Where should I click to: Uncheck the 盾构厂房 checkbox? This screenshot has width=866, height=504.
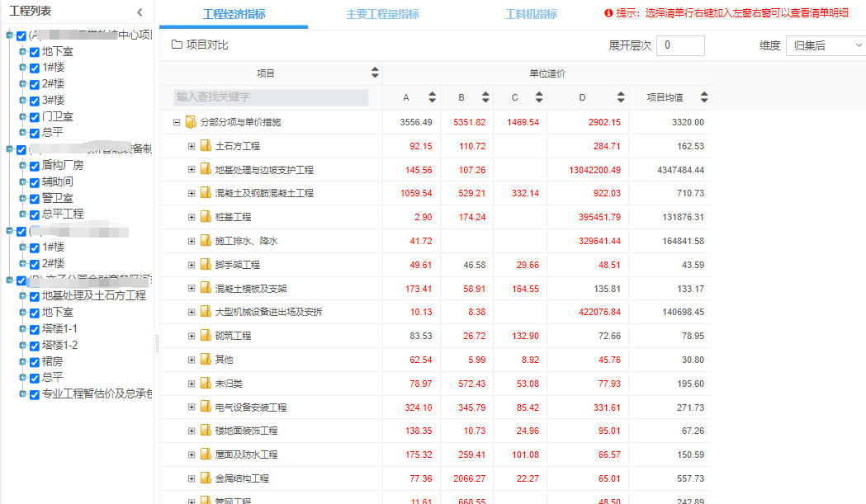[x=34, y=166]
